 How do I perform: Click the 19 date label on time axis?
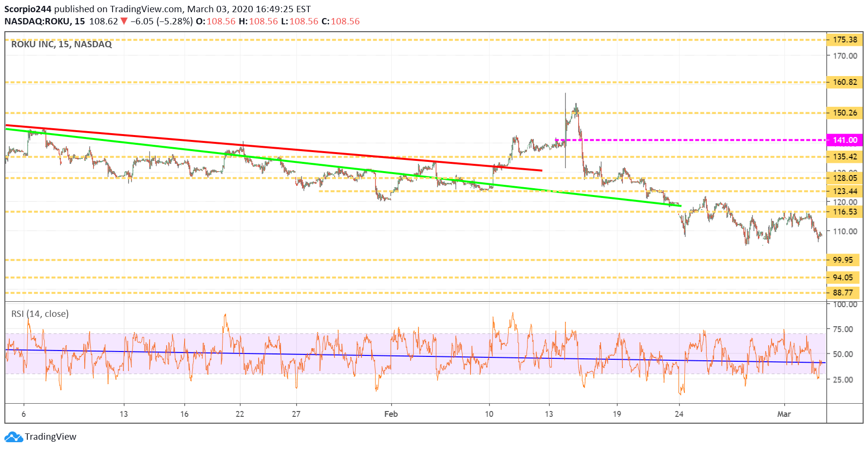617,414
